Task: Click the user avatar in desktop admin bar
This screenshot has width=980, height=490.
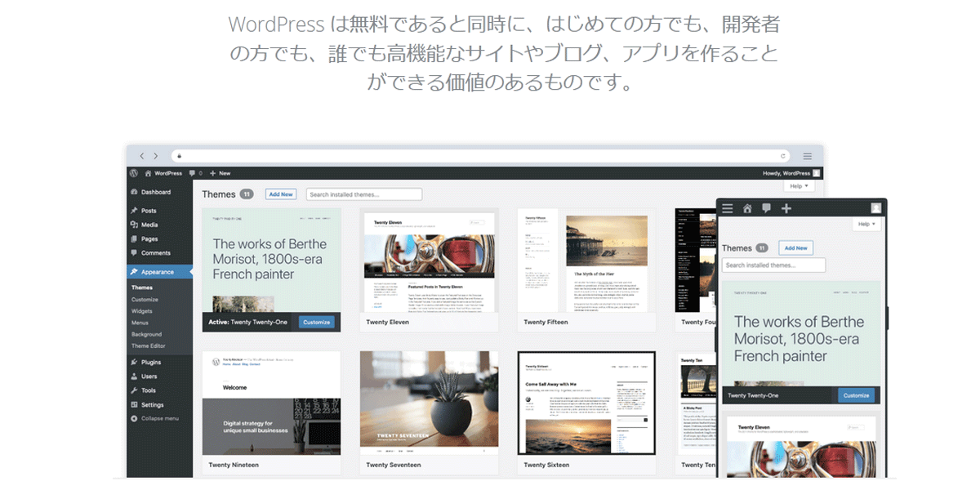Action: click(817, 173)
